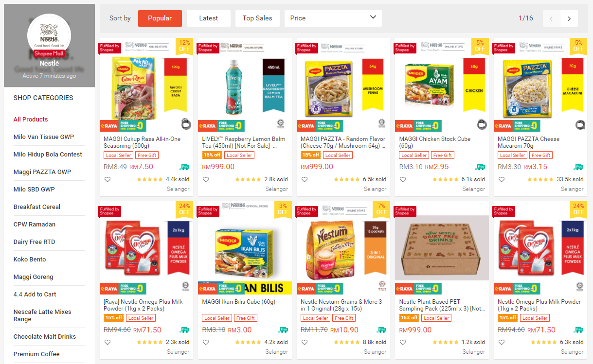Expand the Price dropdown chevron arrow
Screen dimensions: 593x364
[x=373, y=17]
